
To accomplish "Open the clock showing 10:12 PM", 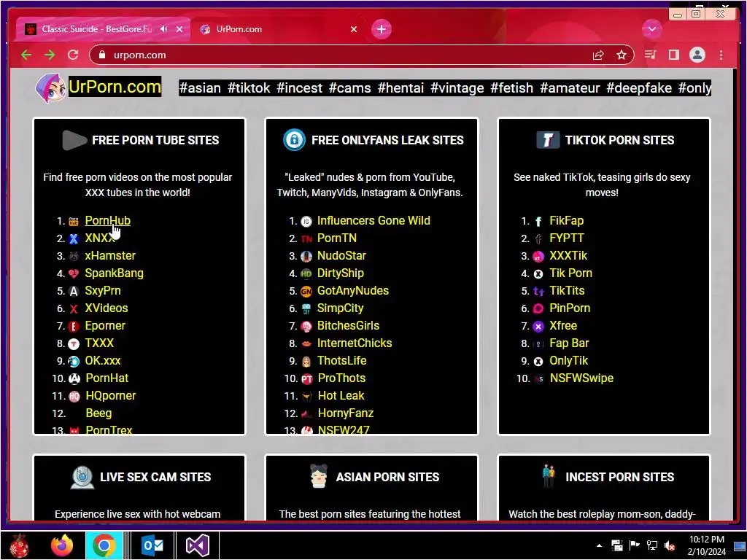I will pyautogui.click(x=706, y=545).
